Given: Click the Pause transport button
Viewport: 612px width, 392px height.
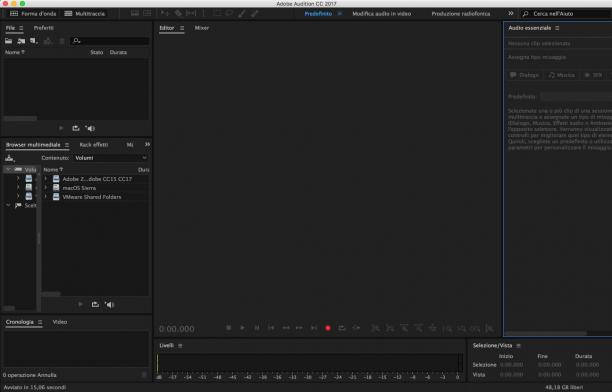Looking at the screenshot, I should (x=257, y=328).
